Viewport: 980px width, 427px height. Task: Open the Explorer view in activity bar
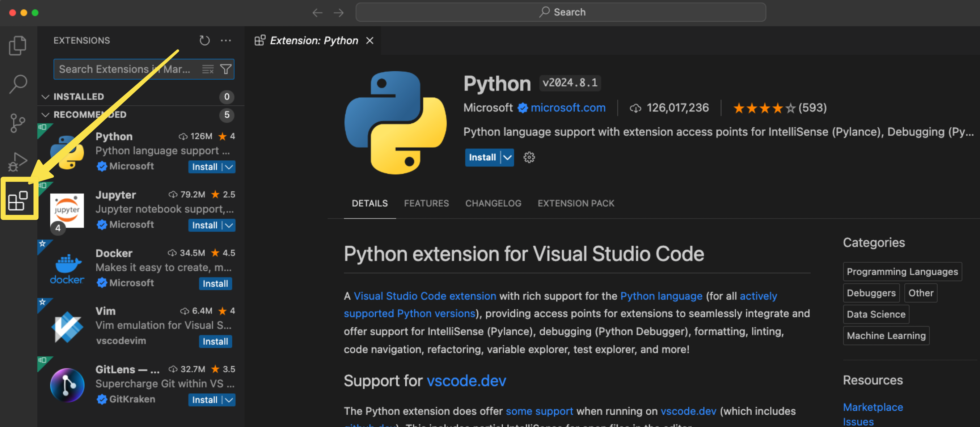[x=17, y=45]
